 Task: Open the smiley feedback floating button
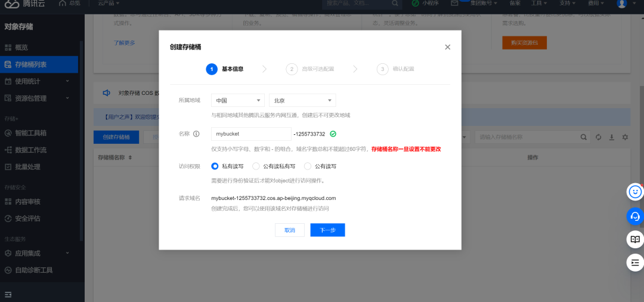635,192
